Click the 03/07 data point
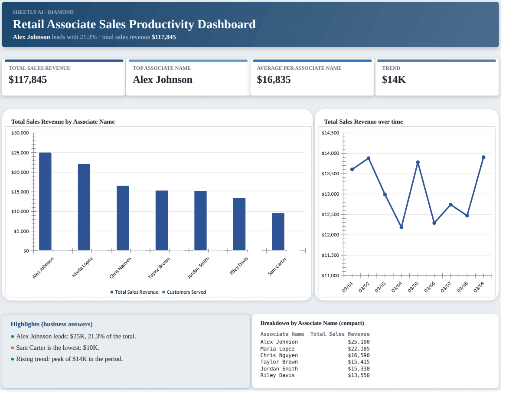This screenshot has height=400, width=532. pos(450,205)
